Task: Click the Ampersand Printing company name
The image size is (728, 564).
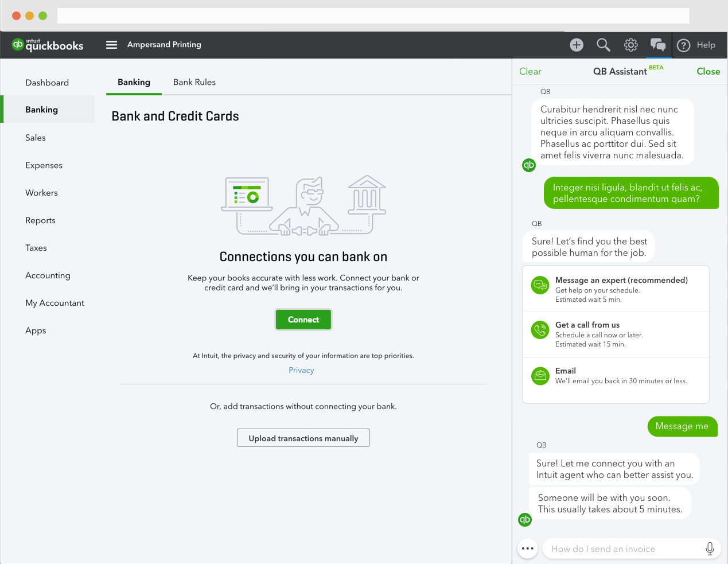Action: click(x=164, y=45)
